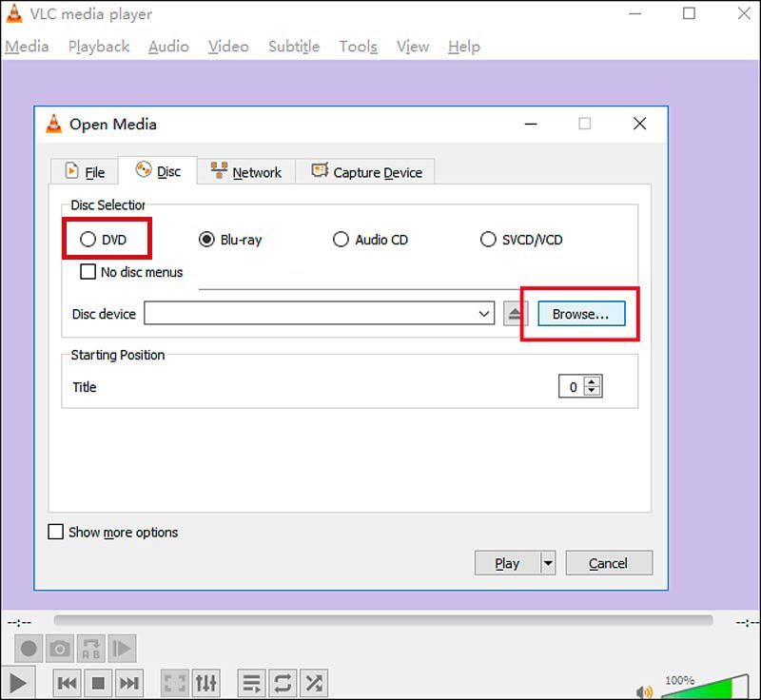Select the record icon in the toolbar
Viewport: 761px width, 700px height.
coord(29,648)
